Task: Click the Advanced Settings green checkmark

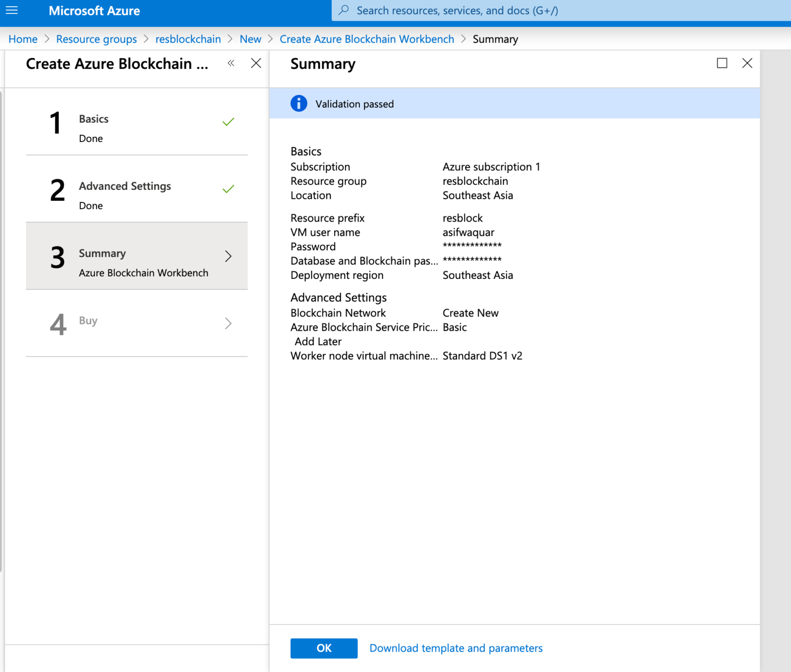Action: tap(228, 189)
